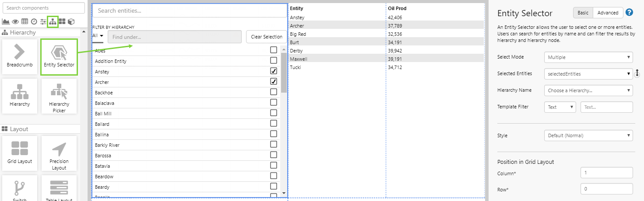Screen dimensions: 644x201
Task: Select the cube category icon
Action: [71, 21]
